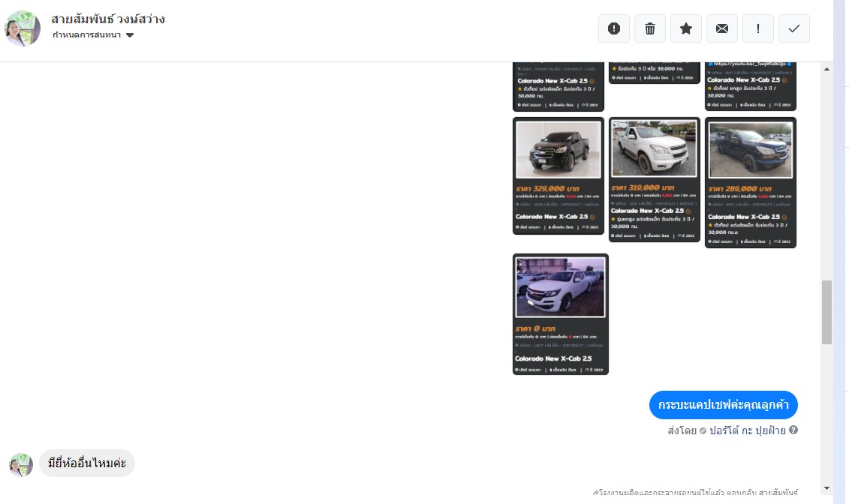Open กำหนดการสนทนา dropdown arrow
849x504 pixels.
click(130, 35)
